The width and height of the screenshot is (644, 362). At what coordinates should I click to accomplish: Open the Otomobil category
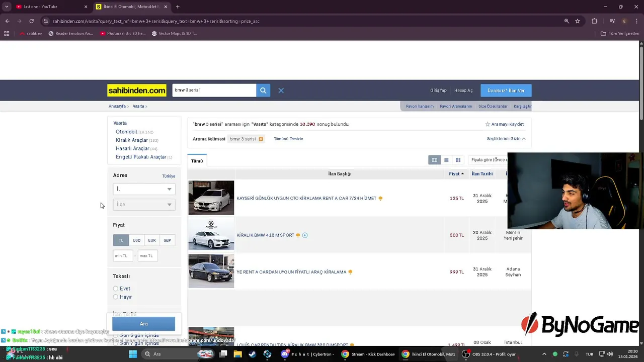pyautogui.click(x=126, y=132)
